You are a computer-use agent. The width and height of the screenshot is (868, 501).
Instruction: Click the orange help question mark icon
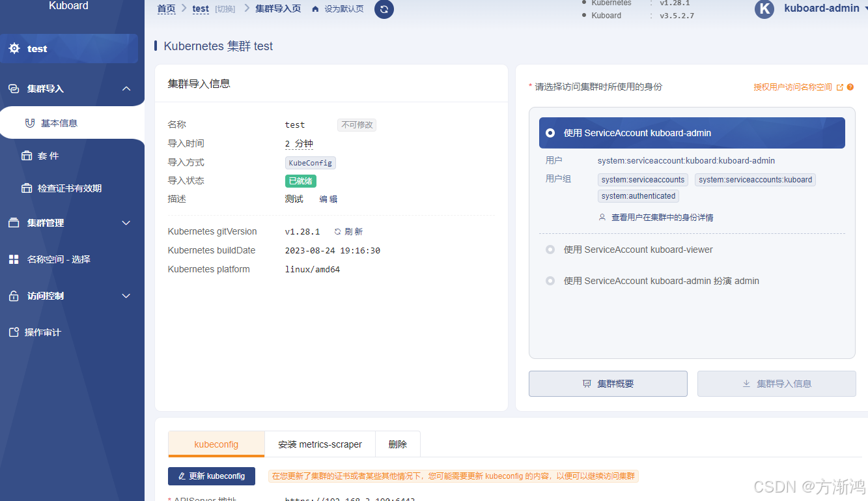[x=850, y=87]
